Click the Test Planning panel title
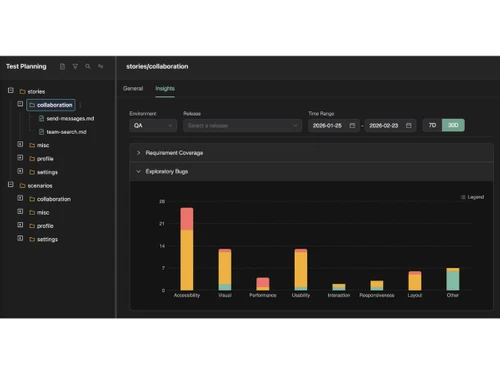Screen dimensions: 500x375 (x=26, y=66)
